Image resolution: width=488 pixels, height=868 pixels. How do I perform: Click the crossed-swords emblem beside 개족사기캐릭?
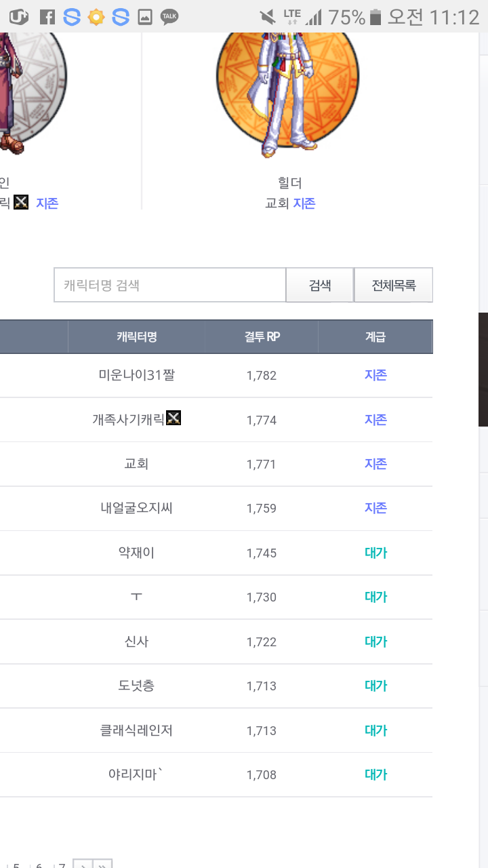174,418
